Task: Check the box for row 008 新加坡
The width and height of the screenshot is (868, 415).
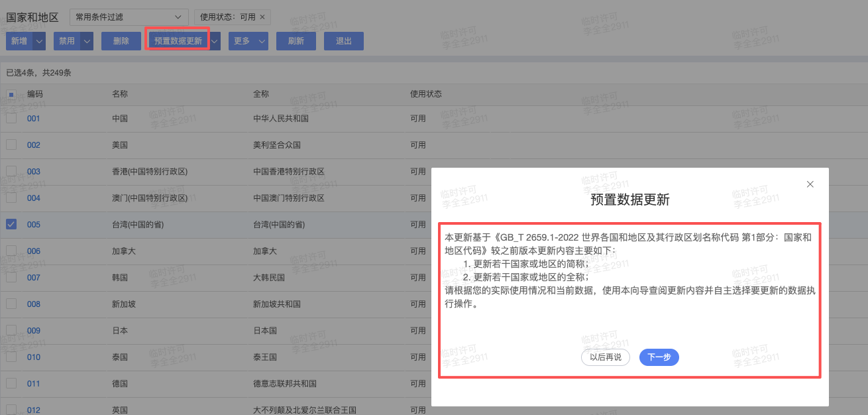Action: (x=11, y=304)
